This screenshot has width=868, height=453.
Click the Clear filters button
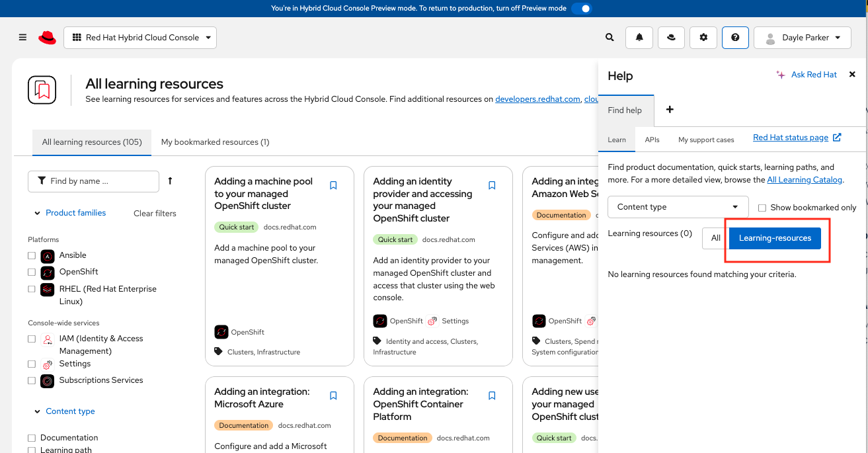[x=155, y=214]
